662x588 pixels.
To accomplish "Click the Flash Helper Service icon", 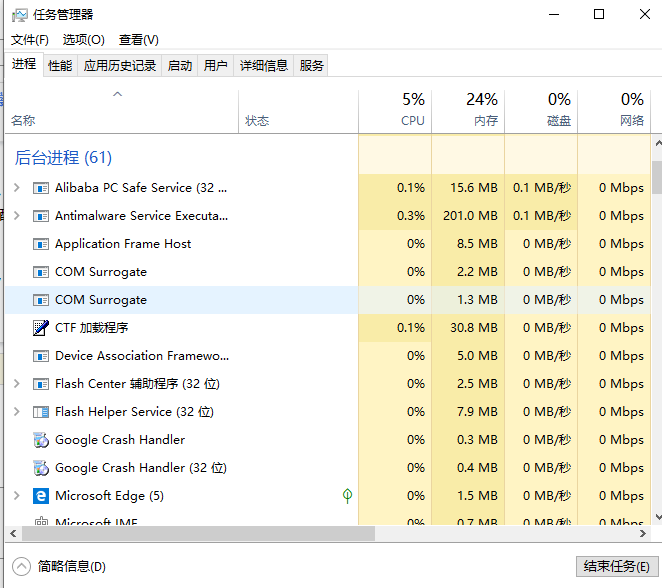I will [41, 412].
